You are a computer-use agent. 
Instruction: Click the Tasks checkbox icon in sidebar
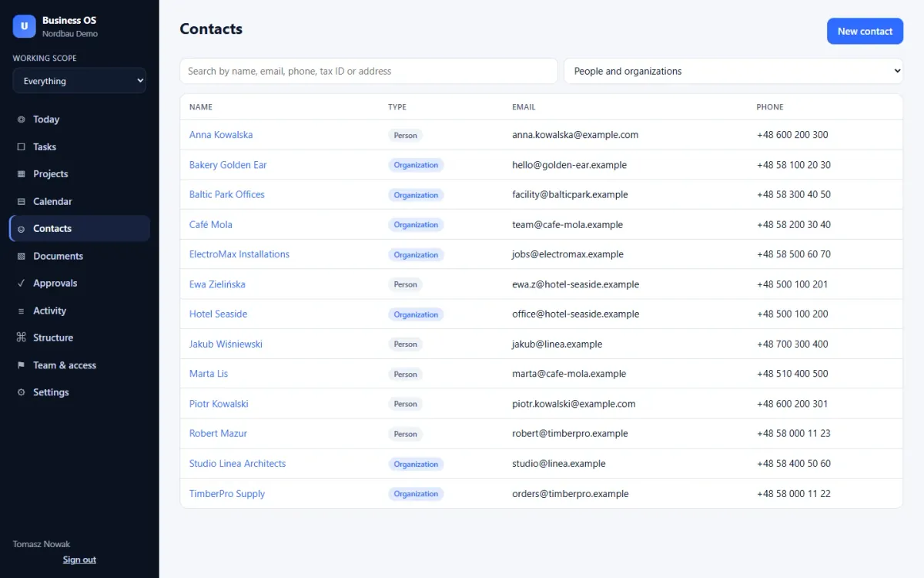pos(21,146)
